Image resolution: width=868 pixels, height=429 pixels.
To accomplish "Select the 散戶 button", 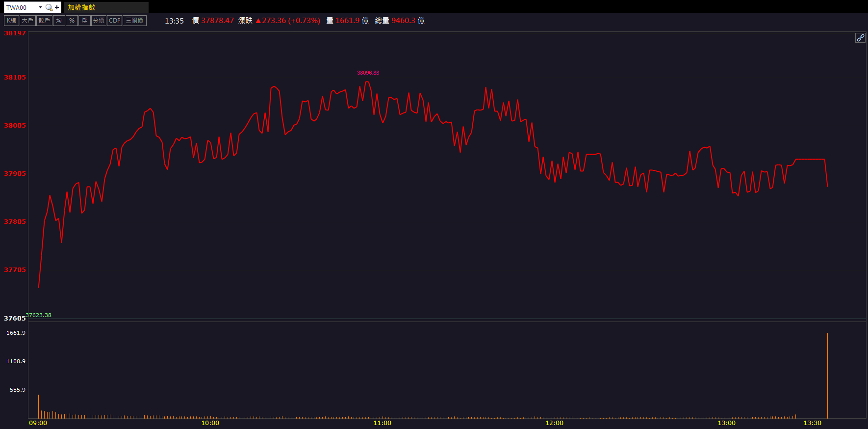I will [x=44, y=21].
